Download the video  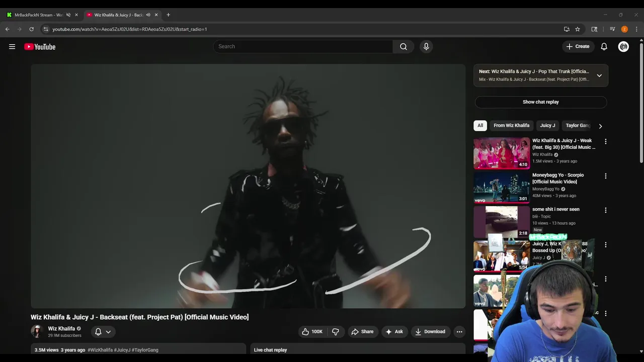pos(430,331)
